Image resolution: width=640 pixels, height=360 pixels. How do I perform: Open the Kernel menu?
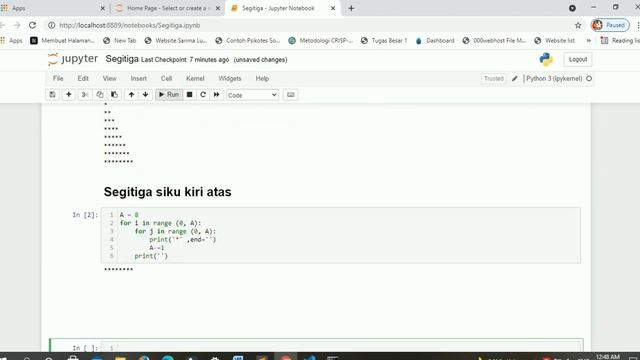[x=195, y=78]
